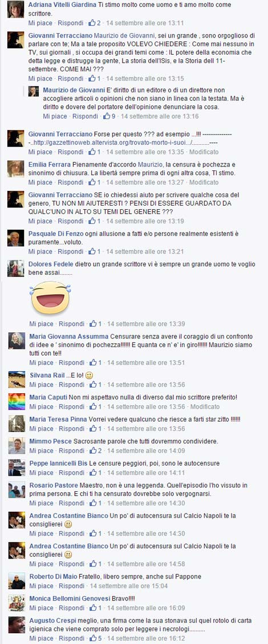
Task: Click Augusto Crespi's profile picture
Action: (17, 625)
